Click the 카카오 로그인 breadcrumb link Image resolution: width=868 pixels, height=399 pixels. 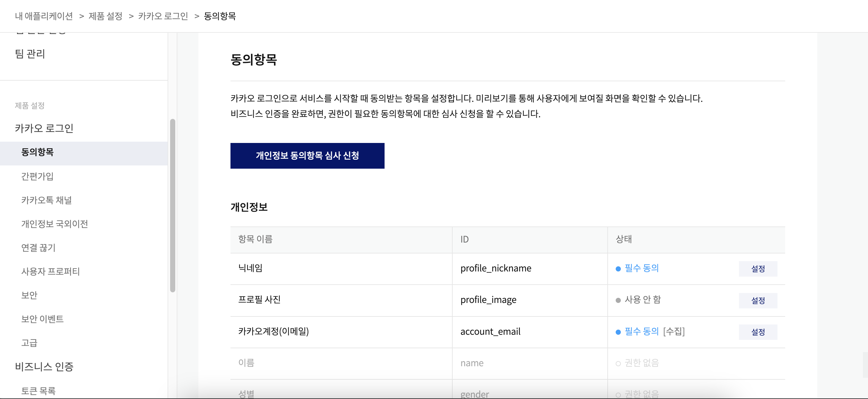pos(163,16)
